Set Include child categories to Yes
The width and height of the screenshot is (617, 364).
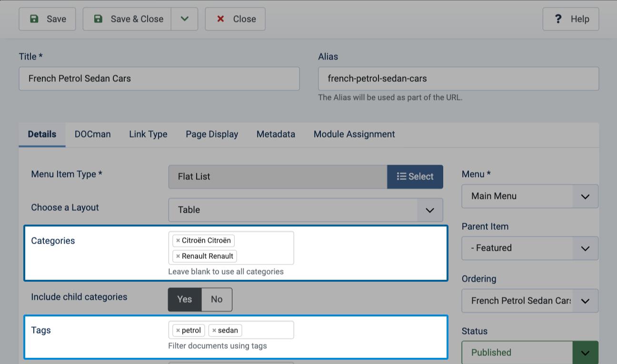point(185,300)
